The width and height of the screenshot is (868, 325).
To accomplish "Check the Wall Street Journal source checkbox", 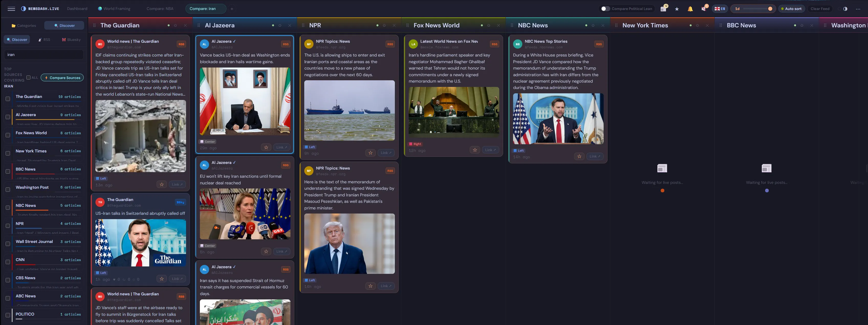I will point(8,244).
